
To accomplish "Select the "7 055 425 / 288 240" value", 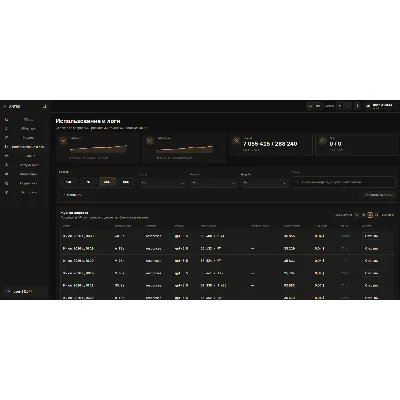I will 270,144.
